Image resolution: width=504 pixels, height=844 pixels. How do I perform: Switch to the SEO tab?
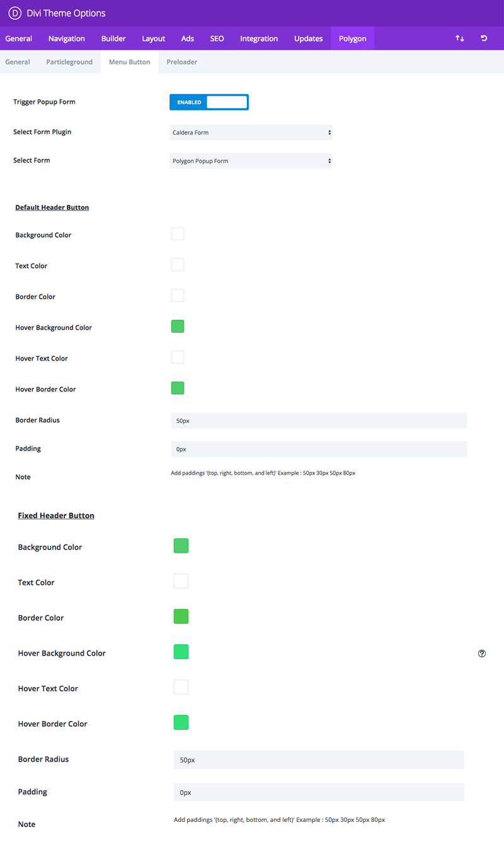click(x=217, y=38)
